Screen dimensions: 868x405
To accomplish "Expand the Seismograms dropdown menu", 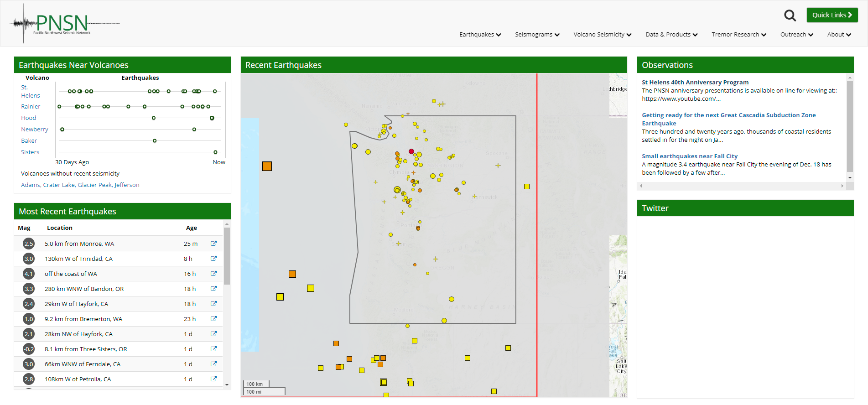I will (537, 35).
